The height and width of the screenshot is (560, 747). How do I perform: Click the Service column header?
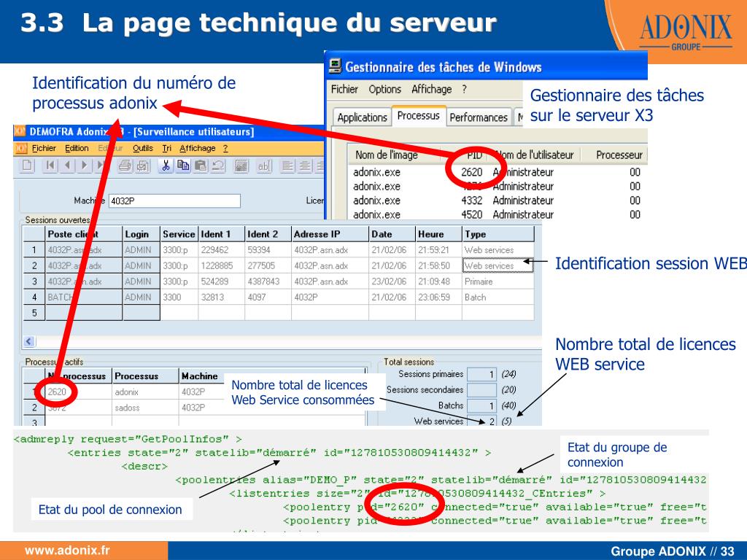pyautogui.click(x=179, y=234)
